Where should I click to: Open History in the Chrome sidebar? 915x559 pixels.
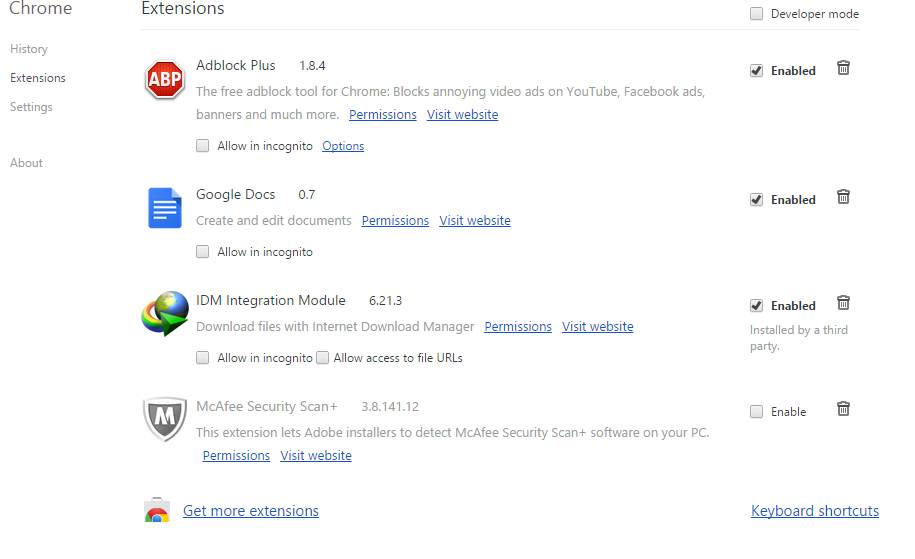(x=29, y=49)
